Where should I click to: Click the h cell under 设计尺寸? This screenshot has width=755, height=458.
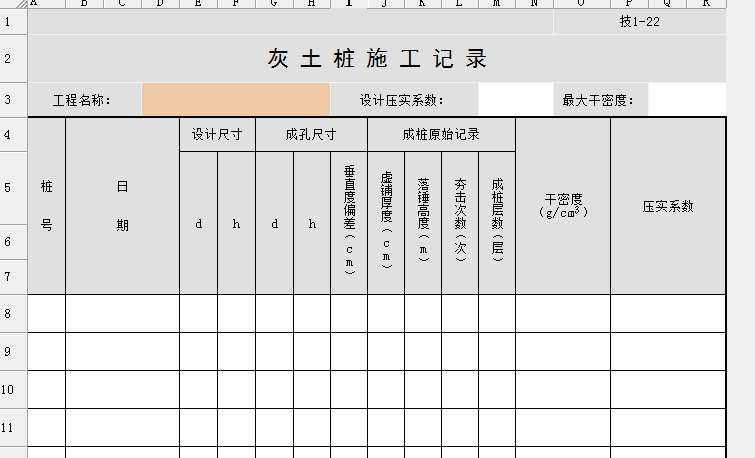tap(236, 222)
